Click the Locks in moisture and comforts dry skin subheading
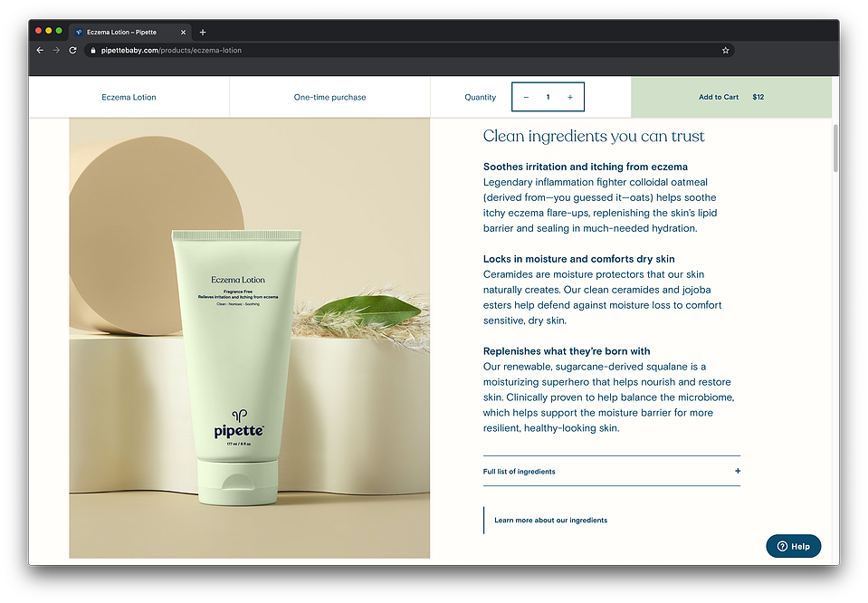This screenshot has width=868, height=603. (578, 259)
